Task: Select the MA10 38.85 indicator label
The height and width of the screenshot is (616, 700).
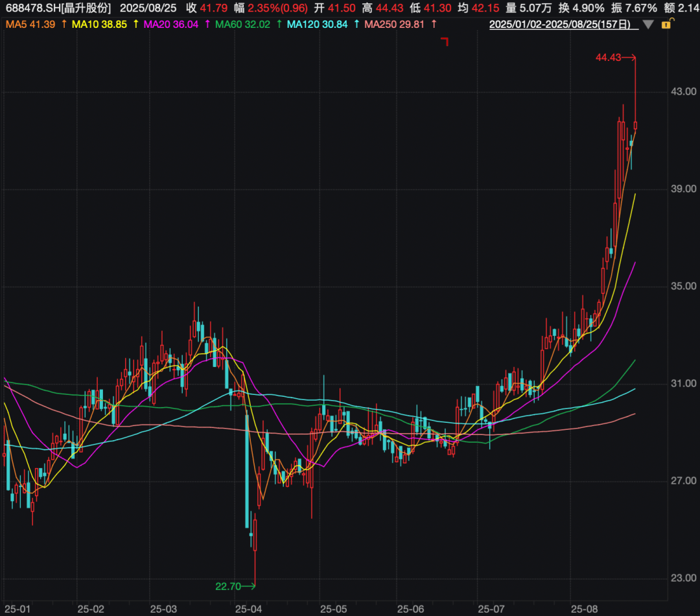Action: coord(99,25)
